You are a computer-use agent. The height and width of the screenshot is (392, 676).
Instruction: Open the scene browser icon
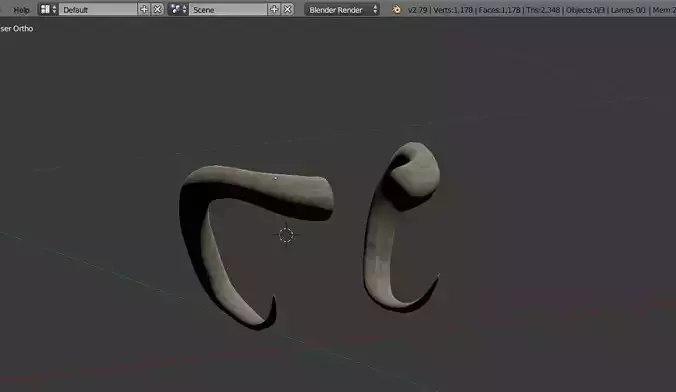pyautogui.click(x=178, y=9)
